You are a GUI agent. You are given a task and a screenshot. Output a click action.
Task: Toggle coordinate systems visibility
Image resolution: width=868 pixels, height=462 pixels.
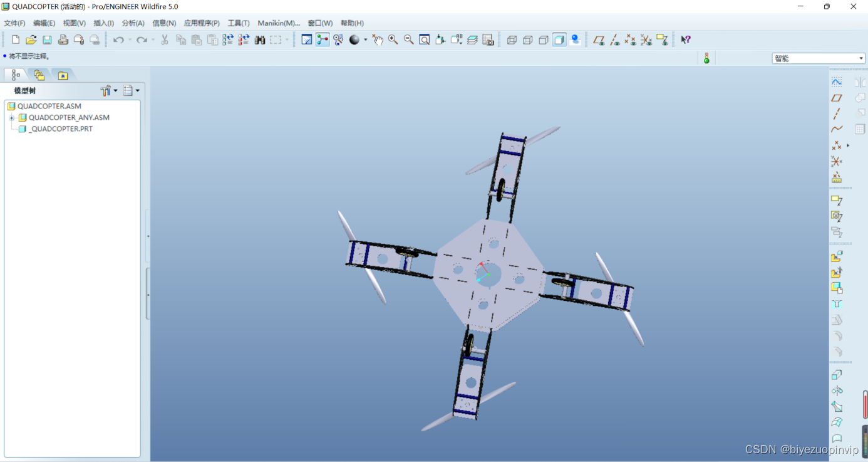(646, 39)
